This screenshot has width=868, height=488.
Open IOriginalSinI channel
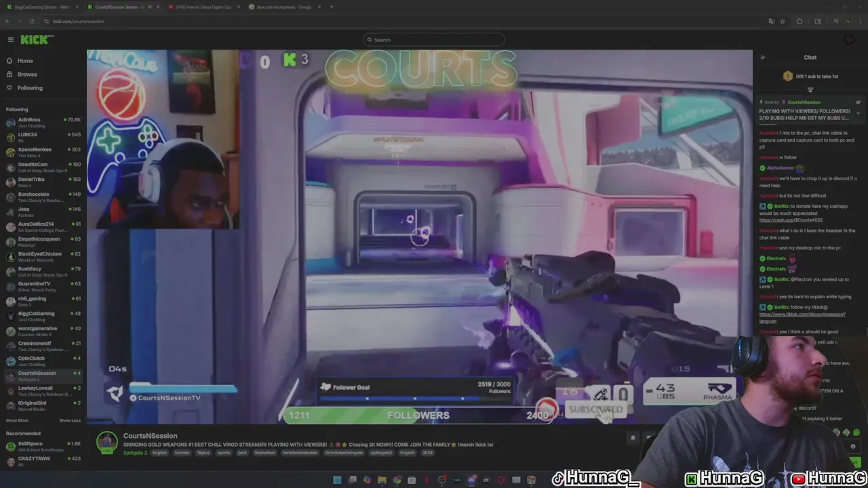(42, 405)
